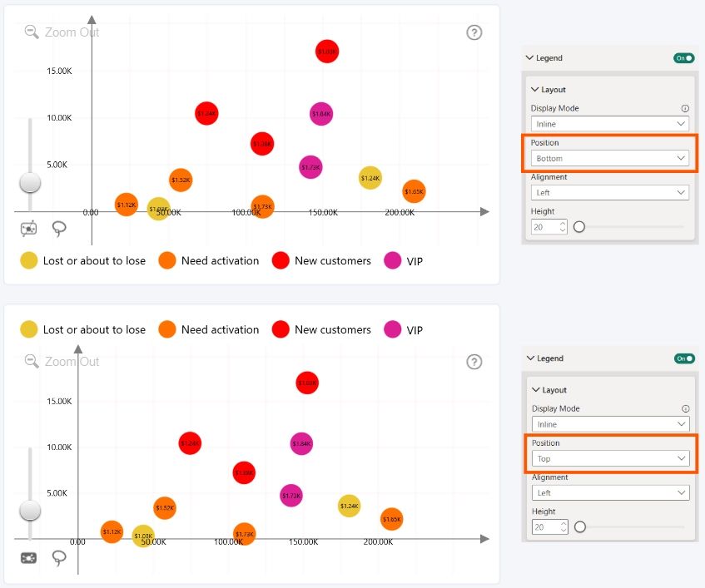Click Zoom Out magnifier in upper chart

(x=32, y=32)
